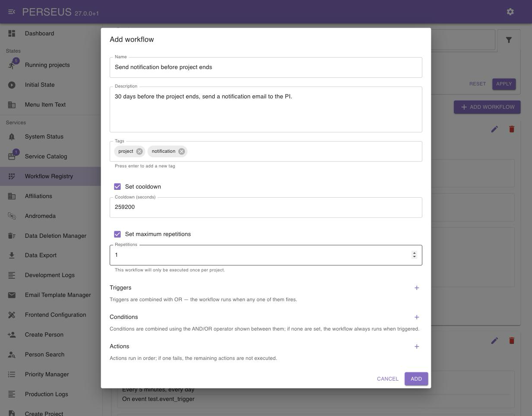Delete second workflow with lower trash icon
This screenshot has height=416, width=532.
(x=512, y=341)
